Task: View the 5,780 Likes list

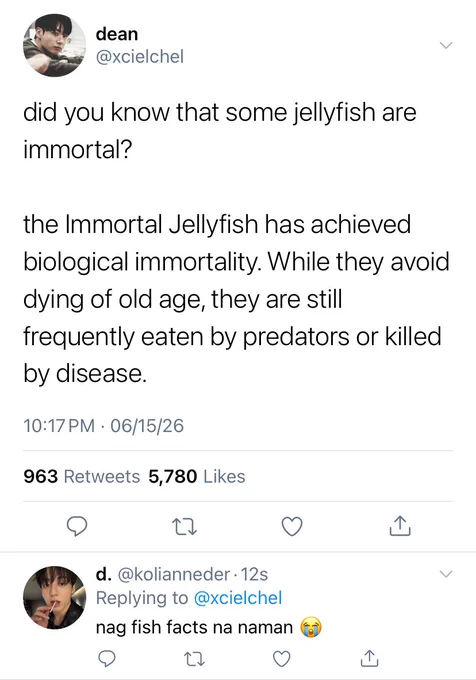Action: click(197, 476)
